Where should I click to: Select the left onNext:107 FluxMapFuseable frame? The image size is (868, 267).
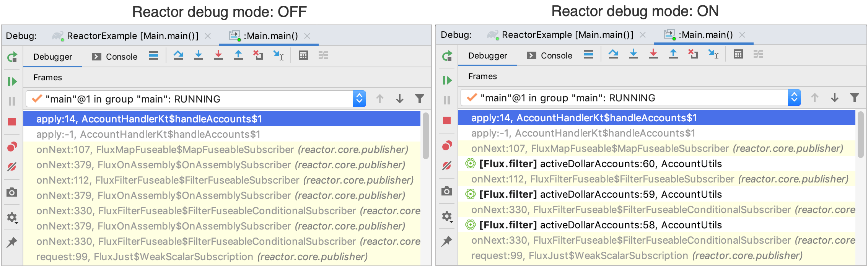pyautogui.click(x=222, y=150)
